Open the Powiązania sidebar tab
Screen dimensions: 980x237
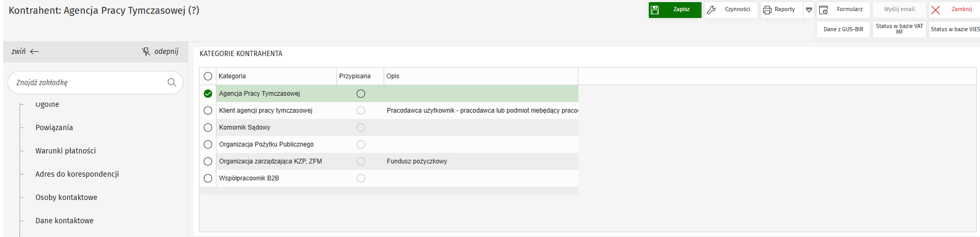coord(54,127)
